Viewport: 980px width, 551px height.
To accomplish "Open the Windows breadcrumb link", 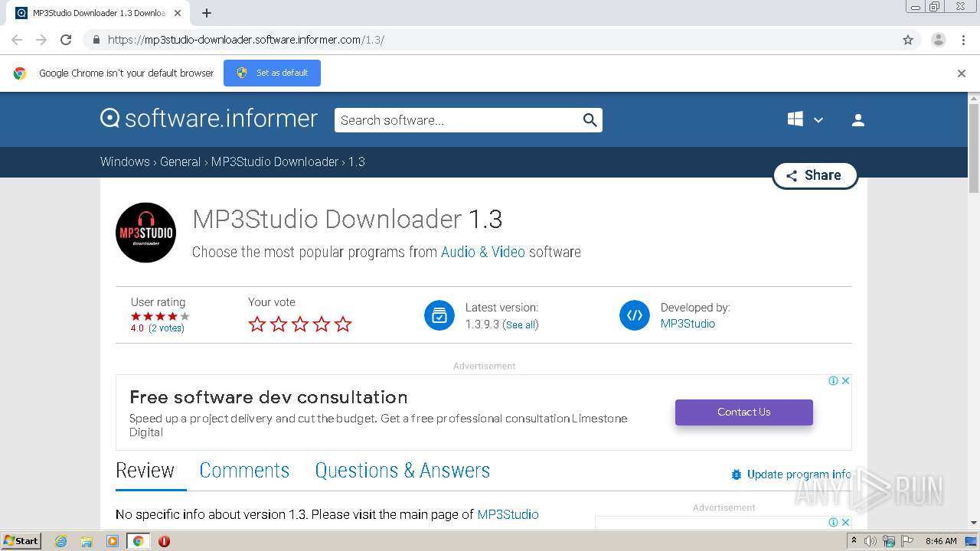I will pyautogui.click(x=125, y=161).
